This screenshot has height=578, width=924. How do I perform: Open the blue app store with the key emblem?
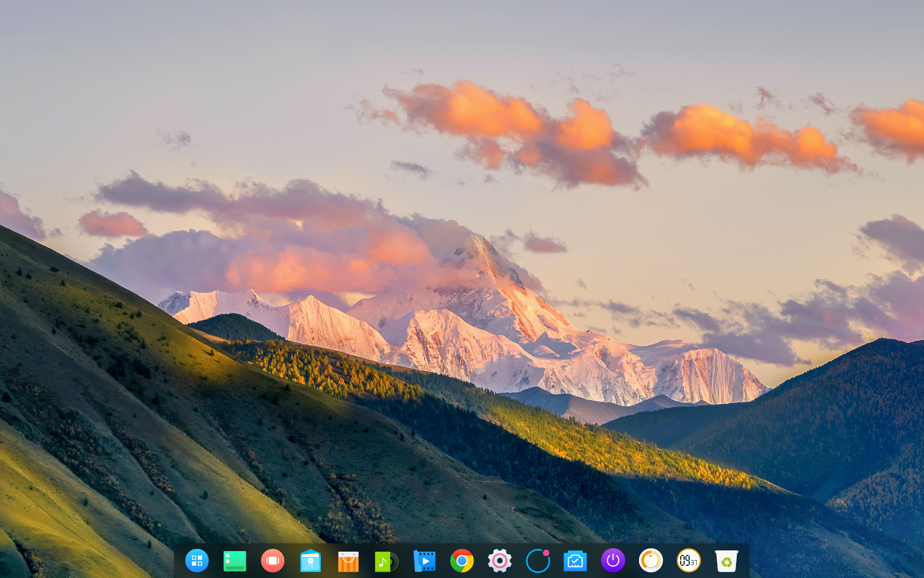click(311, 561)
